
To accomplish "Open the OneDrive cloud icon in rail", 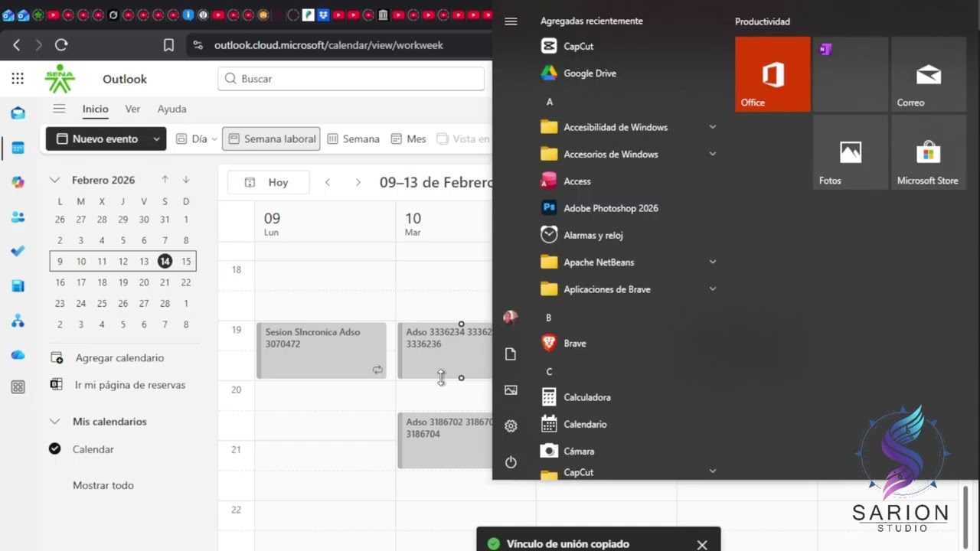I will (18, 355).
